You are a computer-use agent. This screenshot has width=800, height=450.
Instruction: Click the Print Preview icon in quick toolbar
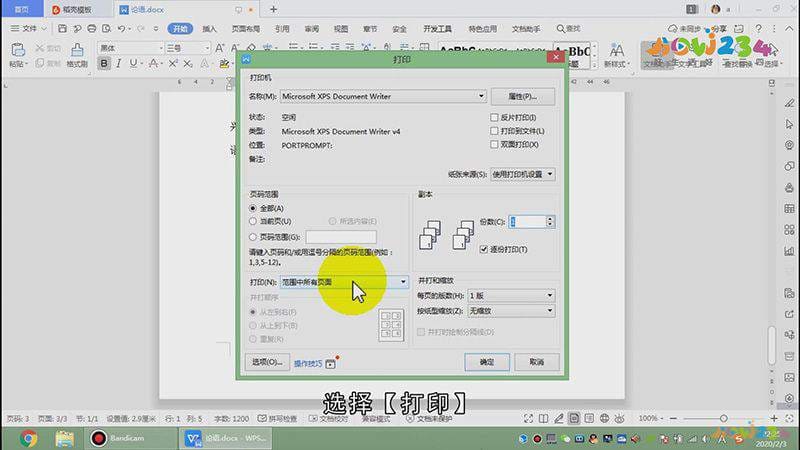pos(106,29)
